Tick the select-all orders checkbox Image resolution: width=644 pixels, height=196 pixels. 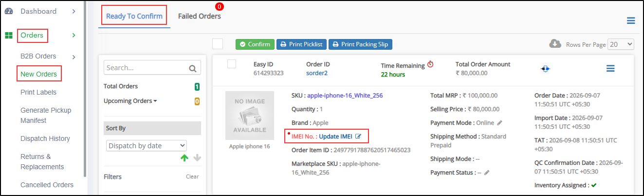point(218,44)
